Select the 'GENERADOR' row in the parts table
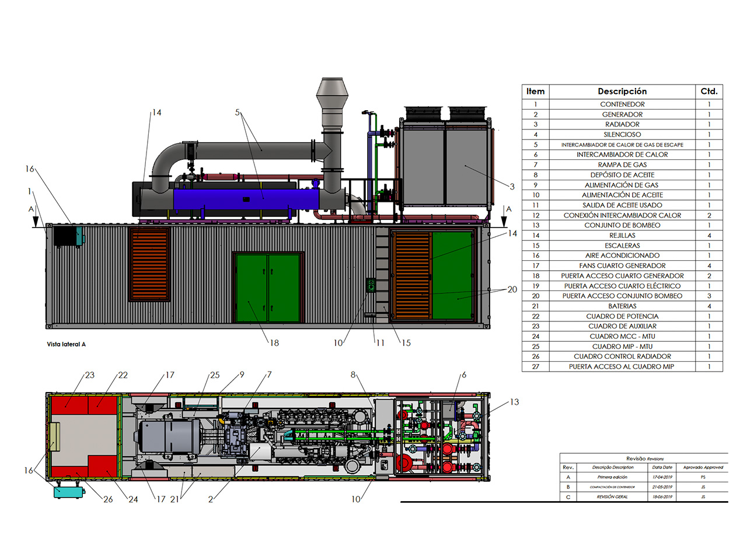 pos(622,114)
